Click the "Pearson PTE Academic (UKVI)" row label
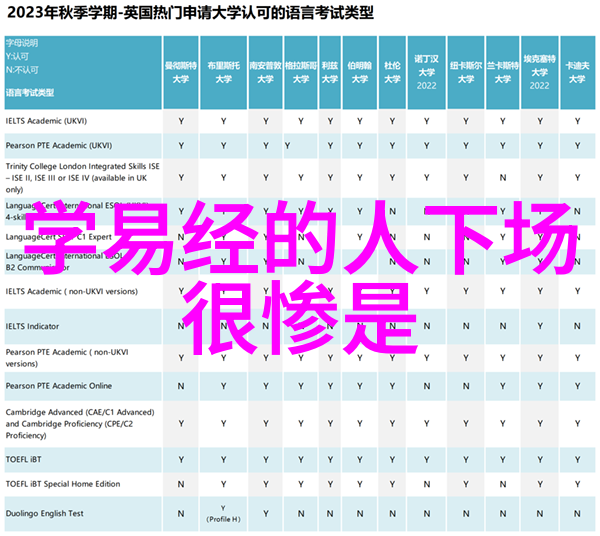The width and height of the screenshot is (600, 536). pos(59,145)
